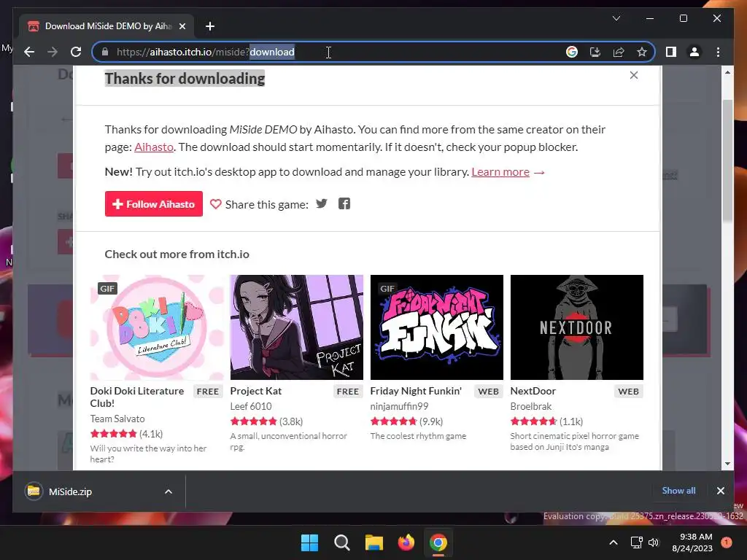Viewport: 747px width, 560px height.
Task: Open the Chrome profile menu
Action: (694, 52)
